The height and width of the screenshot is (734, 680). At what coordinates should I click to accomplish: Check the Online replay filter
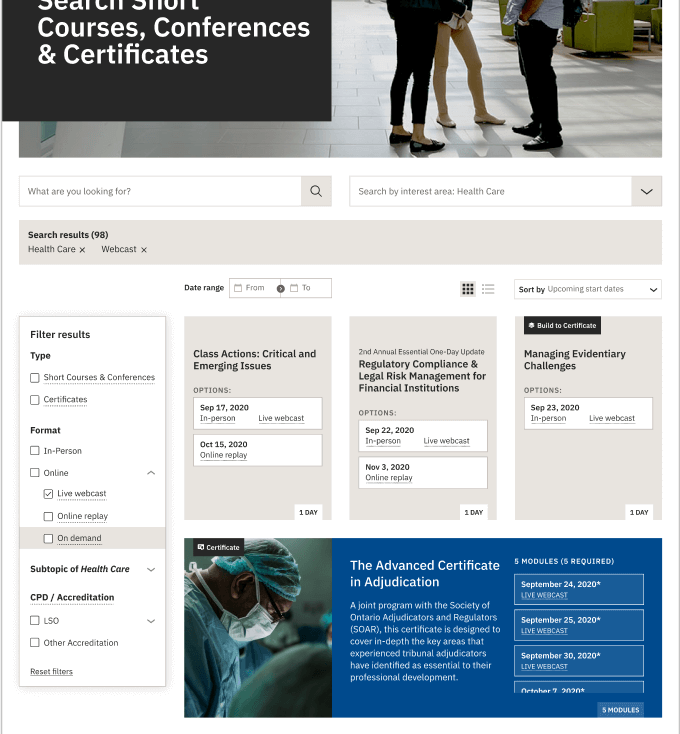[48, 516]
